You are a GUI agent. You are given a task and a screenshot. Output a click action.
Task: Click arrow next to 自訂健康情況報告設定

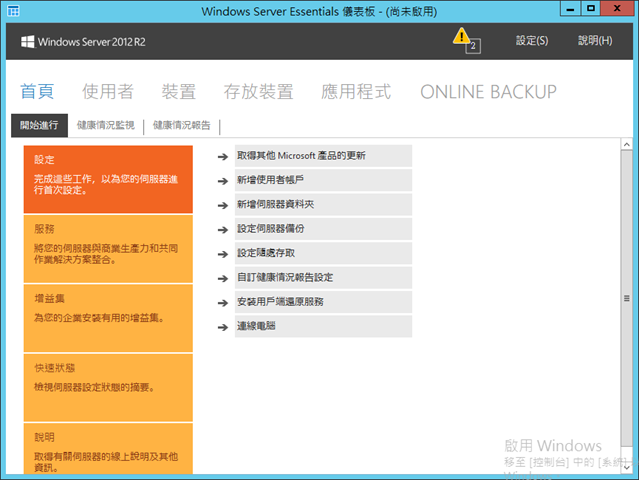coord(223,279)
